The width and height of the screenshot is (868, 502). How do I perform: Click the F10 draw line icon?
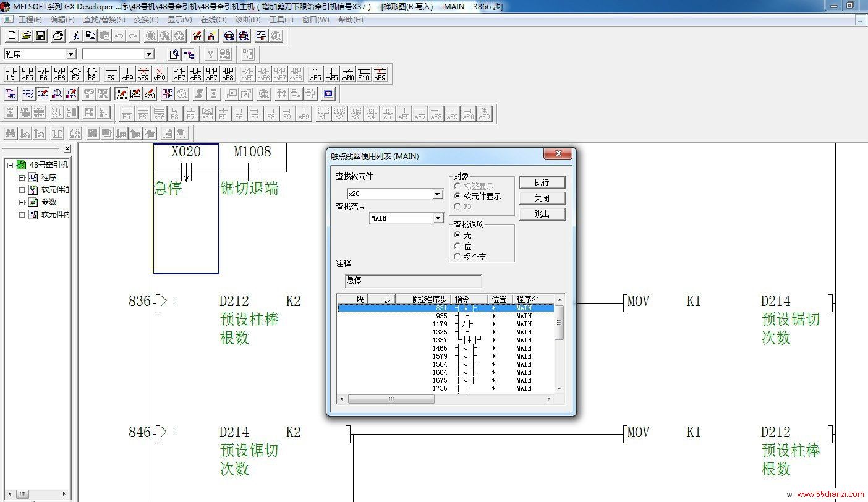364,74
